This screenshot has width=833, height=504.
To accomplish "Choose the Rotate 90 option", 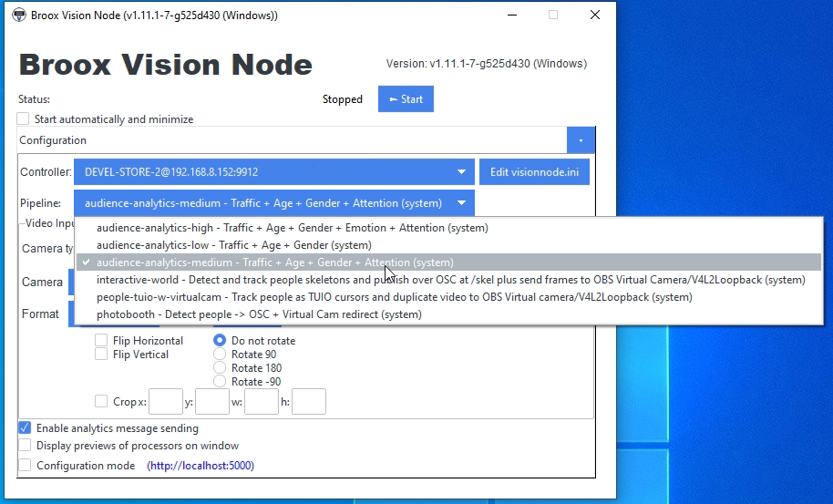I will [x=220, y=354].
